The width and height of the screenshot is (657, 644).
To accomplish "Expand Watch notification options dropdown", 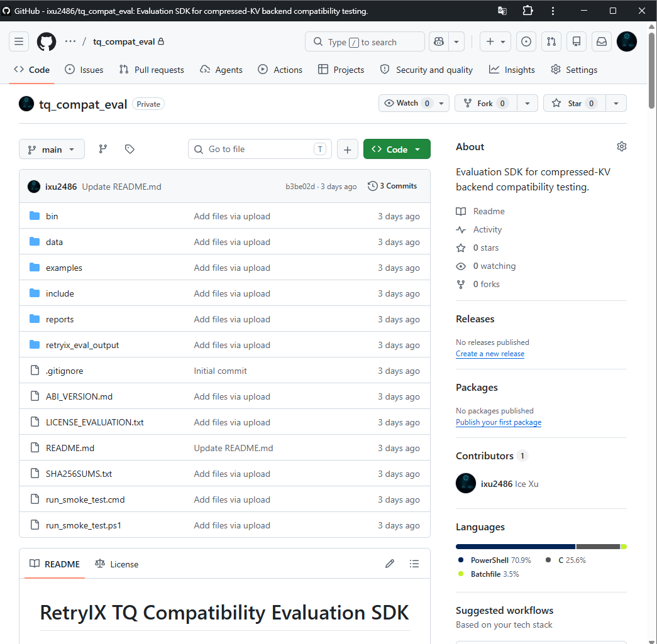I will click(x=441, y=103).
